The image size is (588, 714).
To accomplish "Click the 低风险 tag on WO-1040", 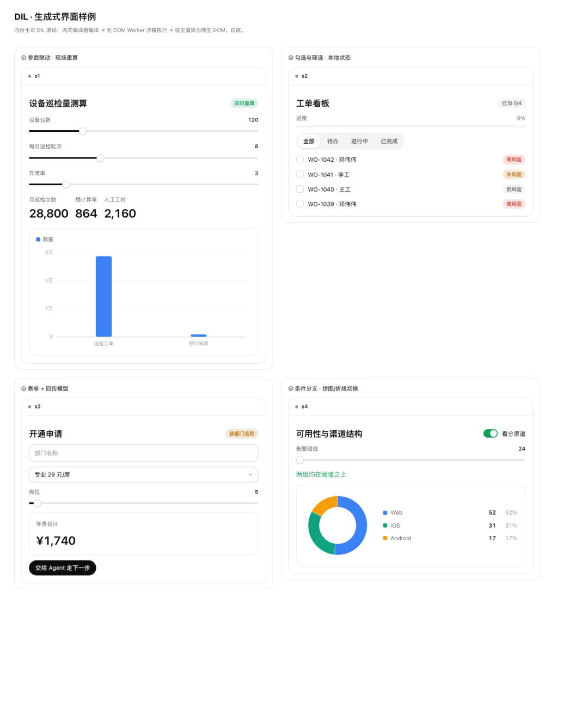I will [514, 189].
